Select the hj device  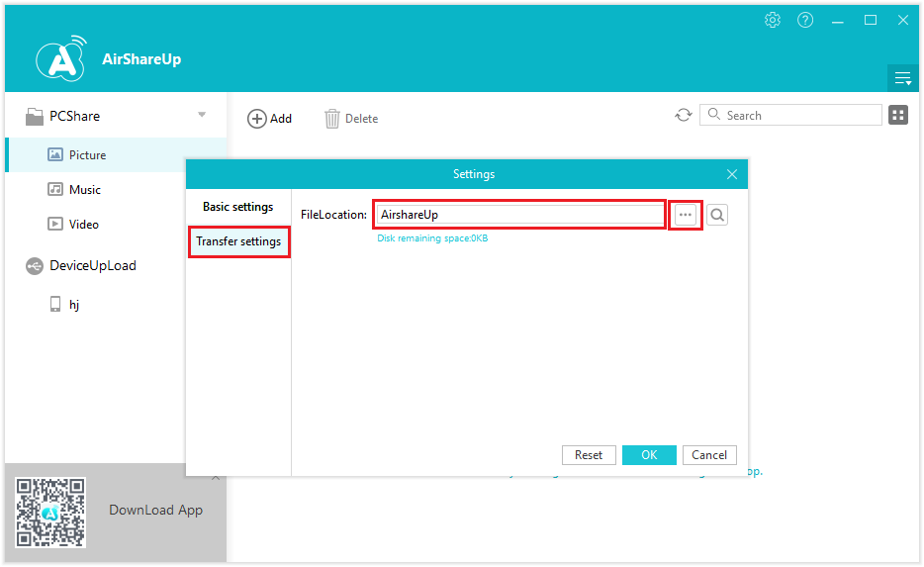(x=64, y=304)
